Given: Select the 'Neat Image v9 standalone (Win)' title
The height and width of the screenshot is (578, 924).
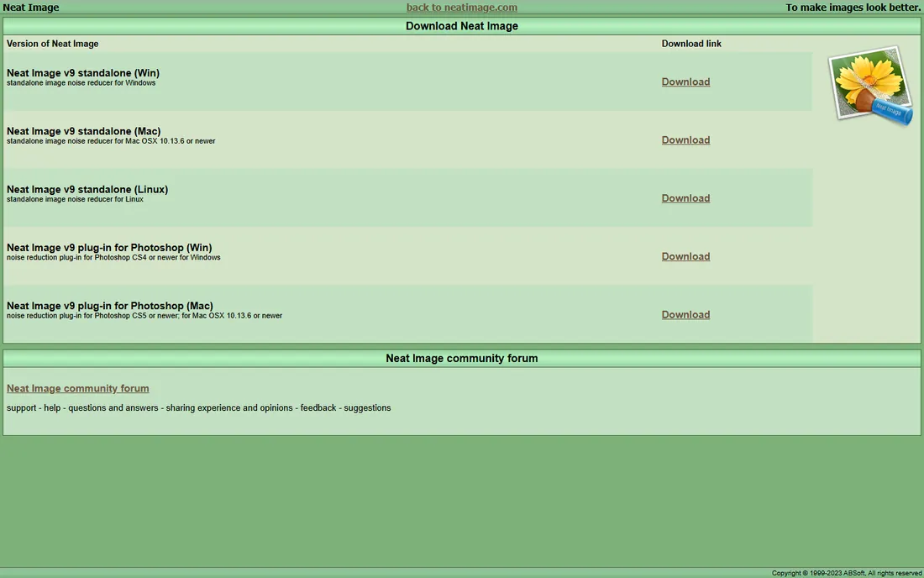Looking at the screenshot, I should pyautogui.click(x=83, y=73).
